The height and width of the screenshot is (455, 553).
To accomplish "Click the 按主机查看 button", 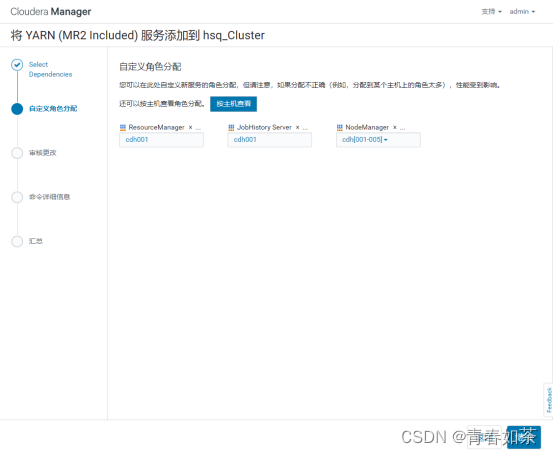I will pyautogui.click(x=233, y=104).
